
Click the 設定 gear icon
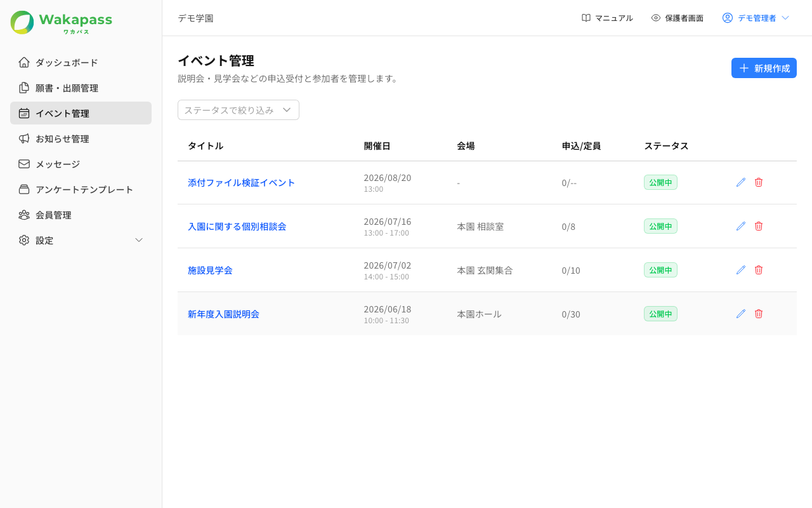click(24, 240)
